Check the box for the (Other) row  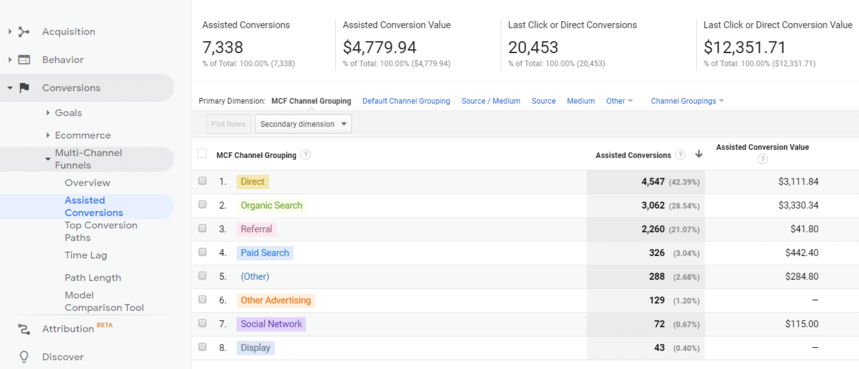[202, 276]
